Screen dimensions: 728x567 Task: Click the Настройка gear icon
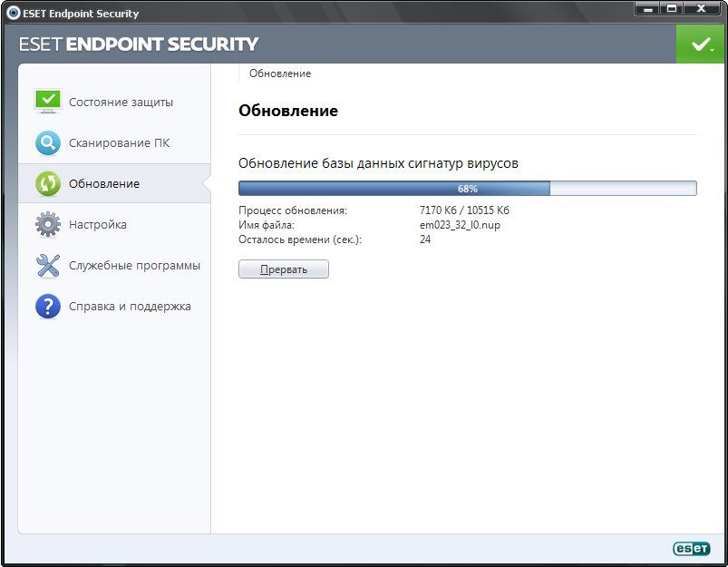click(x=47, y=224)
